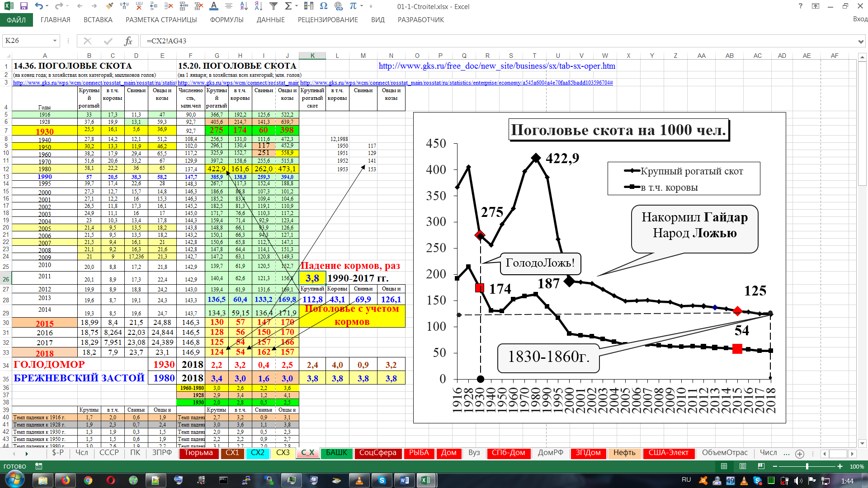This screenshot has height=488, width=868.
Task: Click the zoom in plus button
Action: [x=840, y=466]
